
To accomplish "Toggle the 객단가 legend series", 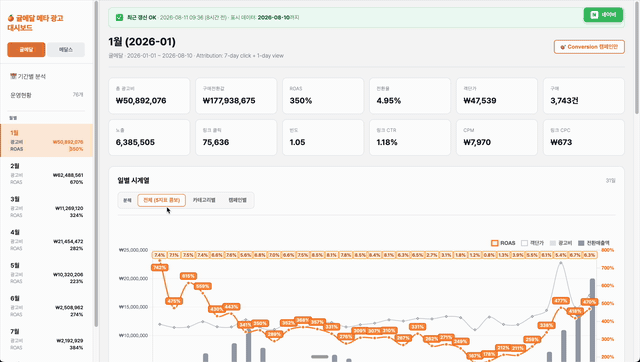I will tap(533, 243).
